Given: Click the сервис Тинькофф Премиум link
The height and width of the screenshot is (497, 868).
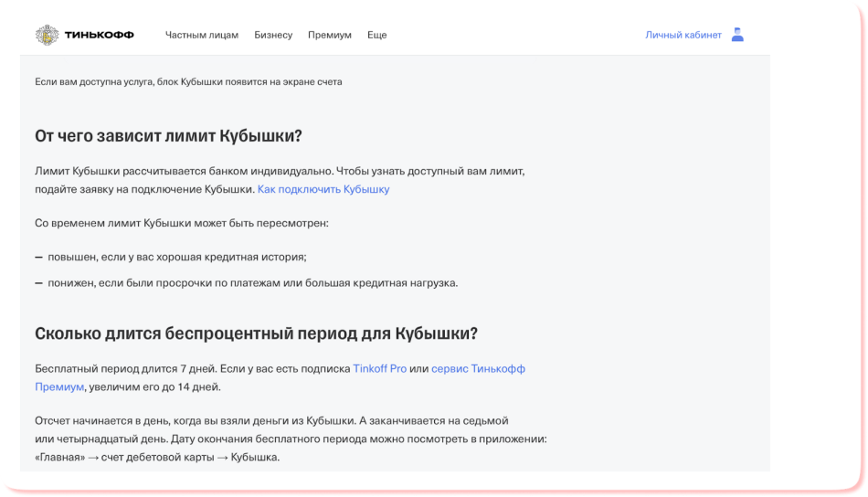Looking at the screenshot, I should [x=478, y=368].
